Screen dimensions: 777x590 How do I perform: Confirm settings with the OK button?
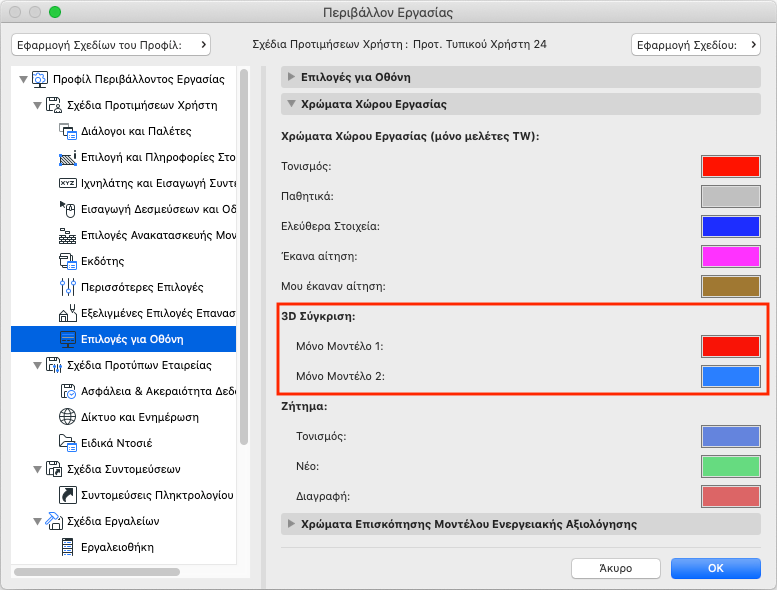tap(716, 568)
